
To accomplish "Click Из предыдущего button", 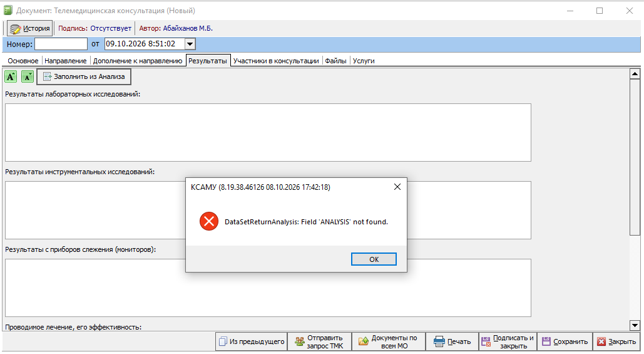I will 252,341.
